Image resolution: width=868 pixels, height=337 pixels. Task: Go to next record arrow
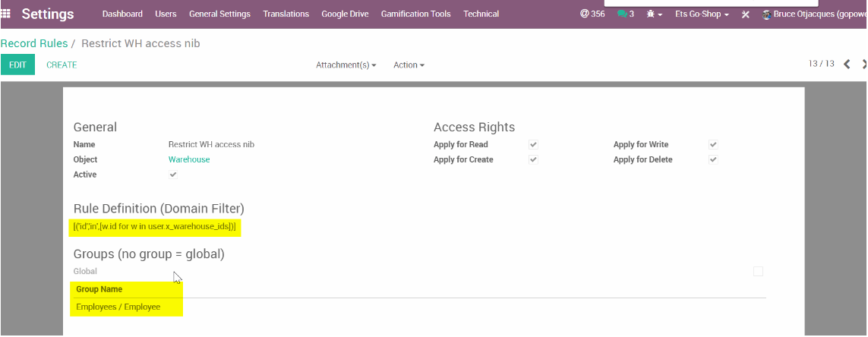click(x=864, y=65)
